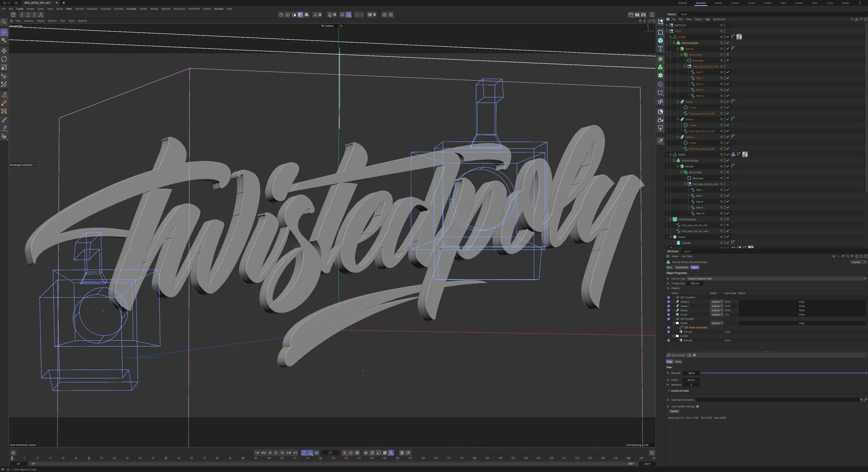Click the Volume Builder icon in the object palette
This screenshot has height=472, width=868.
click(x=660, y=67)
